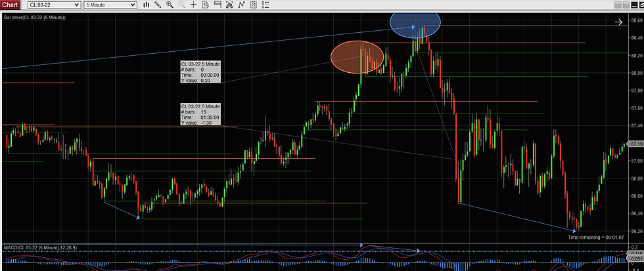Click the ruler info box showing 0 bars
Image resolution: width=644 pixels, height=271 pixels.
coord(200,72)
